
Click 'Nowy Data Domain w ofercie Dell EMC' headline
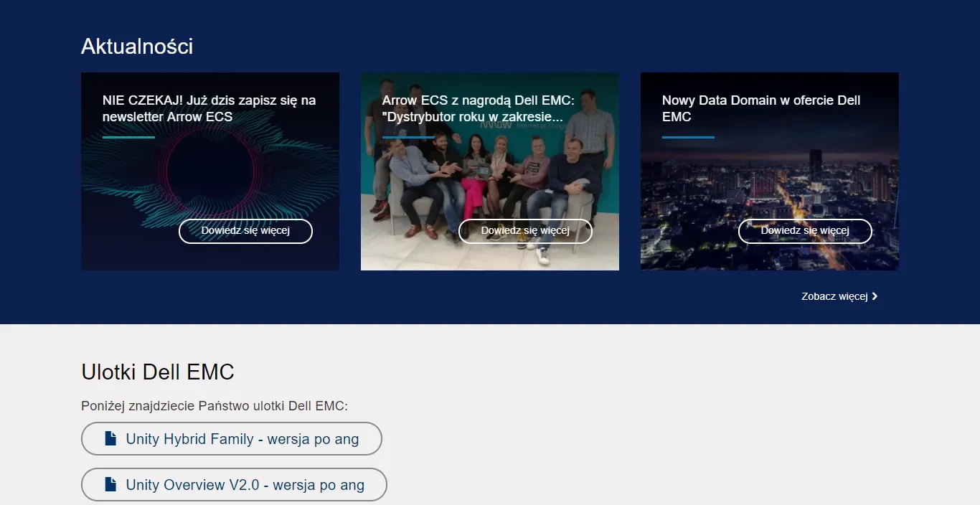761,108
